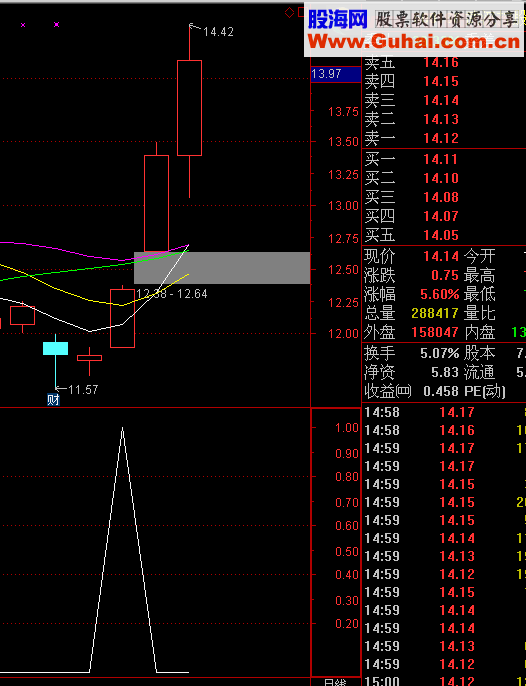Click the 涨跌 0.75 change value

coord(445,275)
